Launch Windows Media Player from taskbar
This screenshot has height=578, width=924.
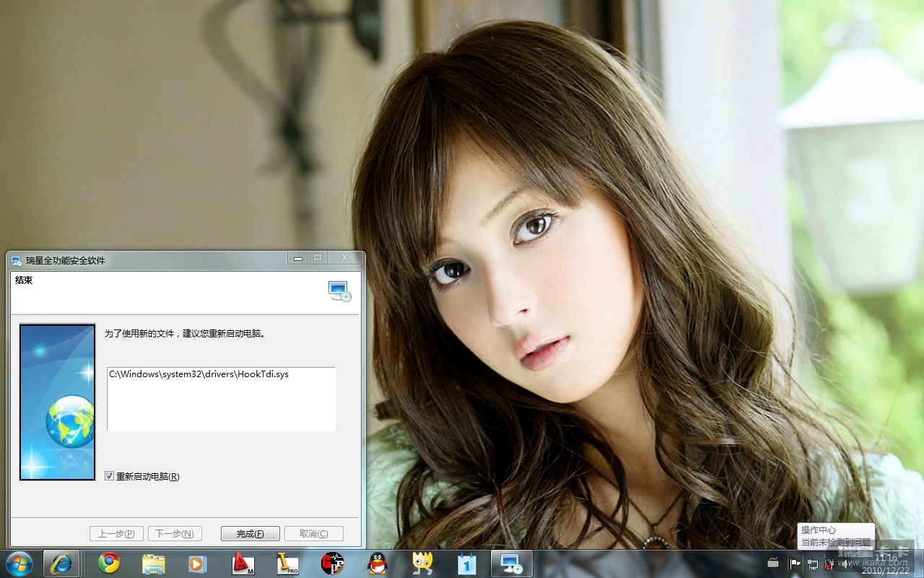click(198, 563)
